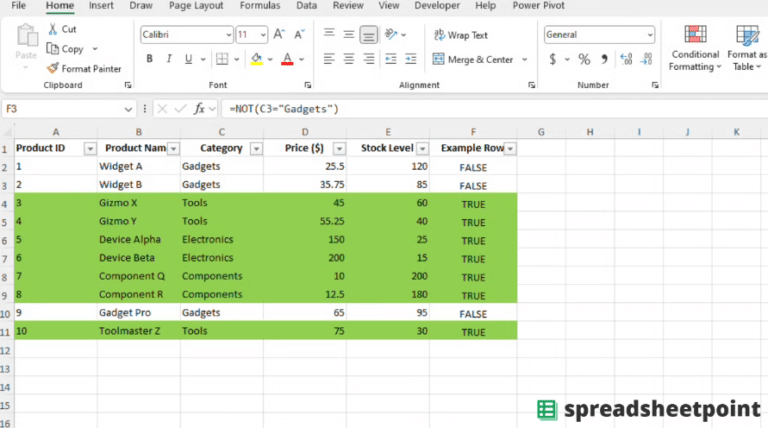This screenshot has width=768, height=428.
Task: Toggle Wrap Text on
Action: click(460, 35)
